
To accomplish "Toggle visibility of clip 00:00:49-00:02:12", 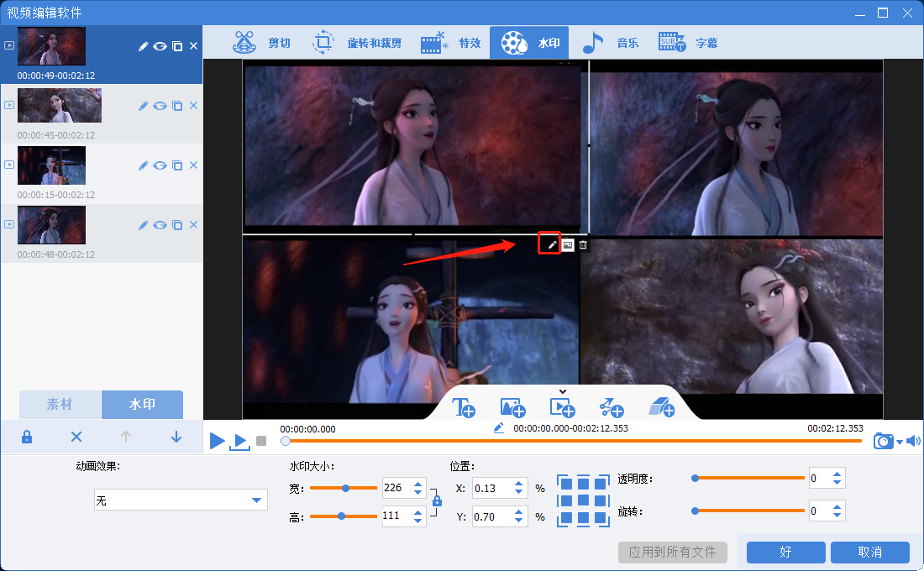I will (x=160, y=46).
